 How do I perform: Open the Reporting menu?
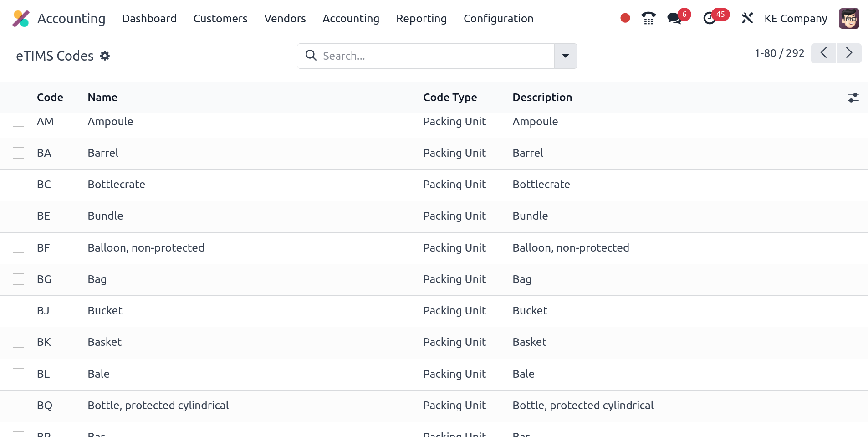[x=421, y=19]
